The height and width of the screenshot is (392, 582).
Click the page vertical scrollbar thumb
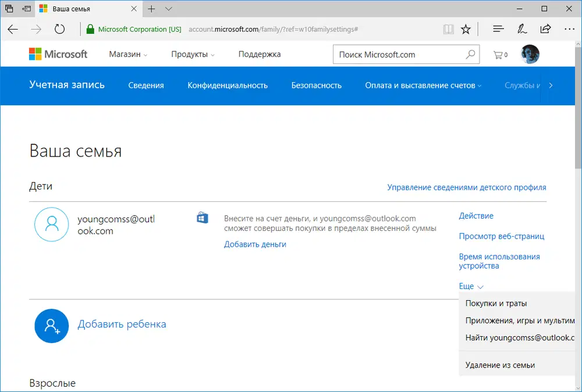(579, 108)
